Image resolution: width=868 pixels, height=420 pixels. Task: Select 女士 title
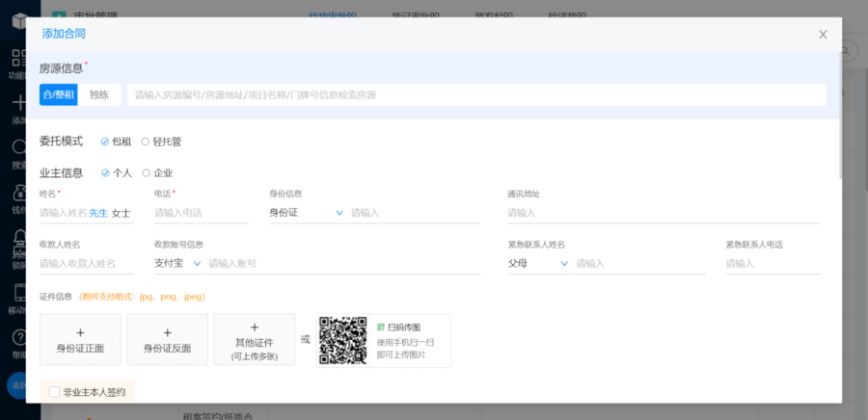pyautogui.click(x=121, y=213)
